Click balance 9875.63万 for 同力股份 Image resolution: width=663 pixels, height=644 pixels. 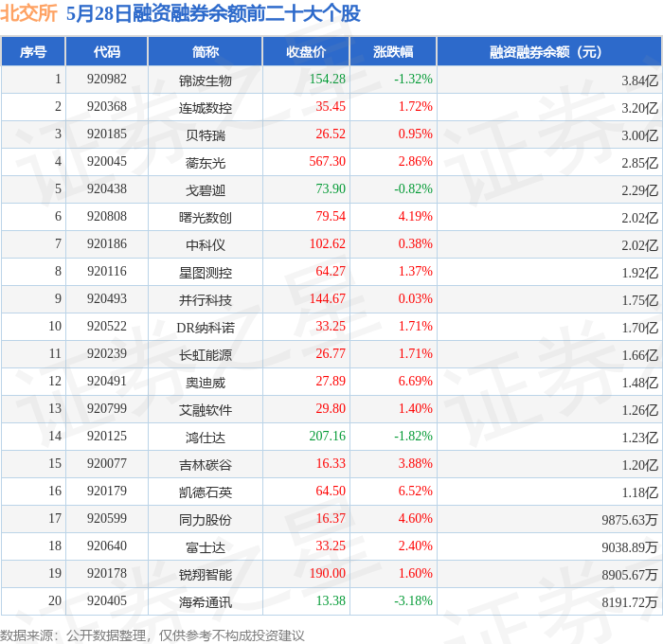[630, 520]
